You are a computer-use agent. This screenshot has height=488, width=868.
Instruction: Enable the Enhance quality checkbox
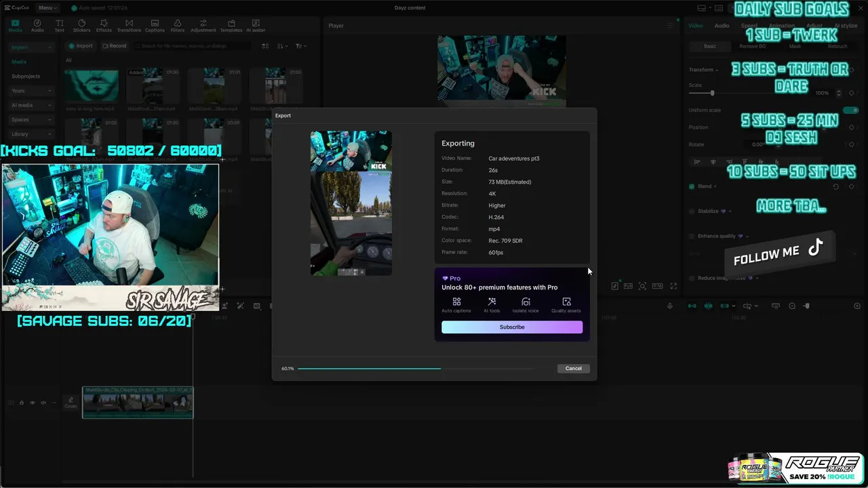[x=692, y=236]
